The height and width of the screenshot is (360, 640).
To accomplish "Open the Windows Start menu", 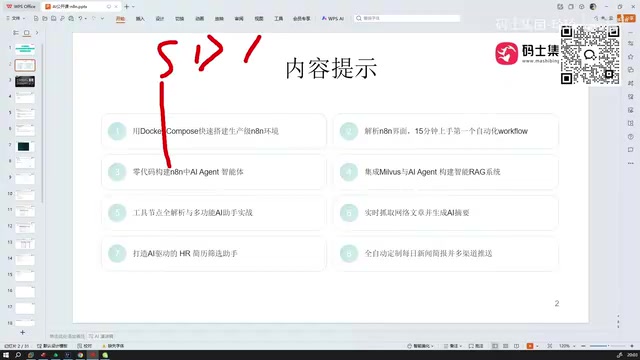I will click(6, 355).
